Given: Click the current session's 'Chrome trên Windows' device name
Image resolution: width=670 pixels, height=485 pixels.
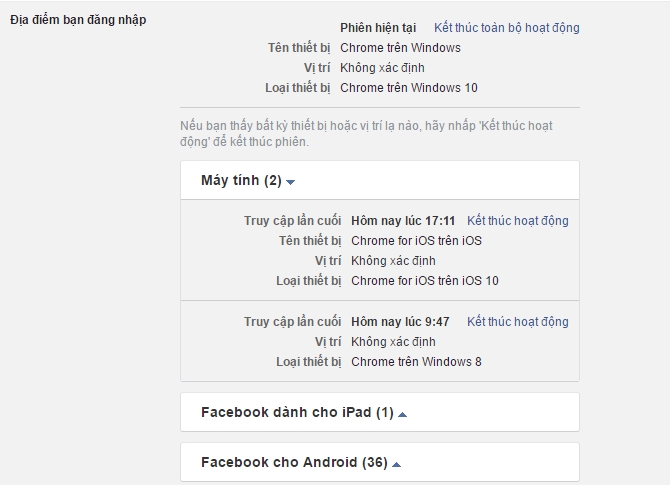Looking at the screenshot, I should [400, 48].
